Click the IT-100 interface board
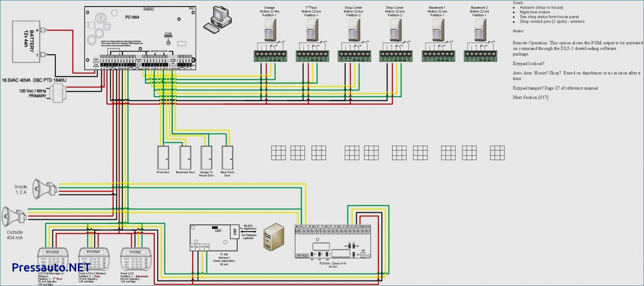This screenshot has width=644, height=286. coord(214,238)
